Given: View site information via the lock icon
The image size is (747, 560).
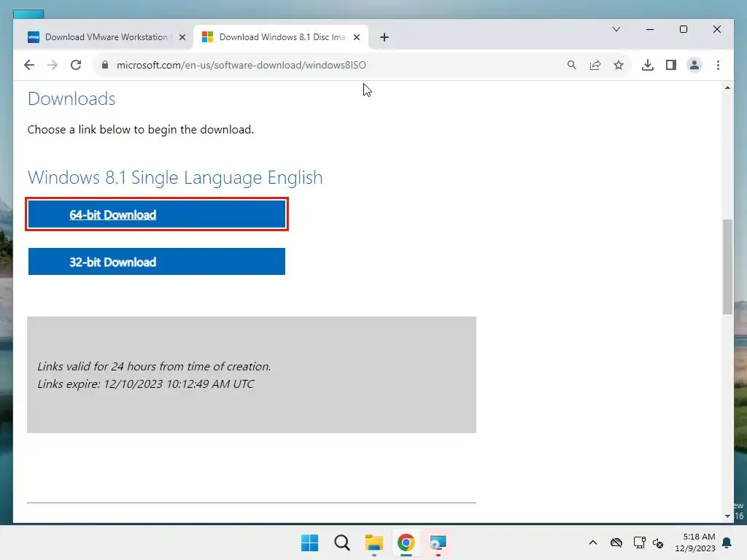Looking at the screenshot, I should 105,65.
